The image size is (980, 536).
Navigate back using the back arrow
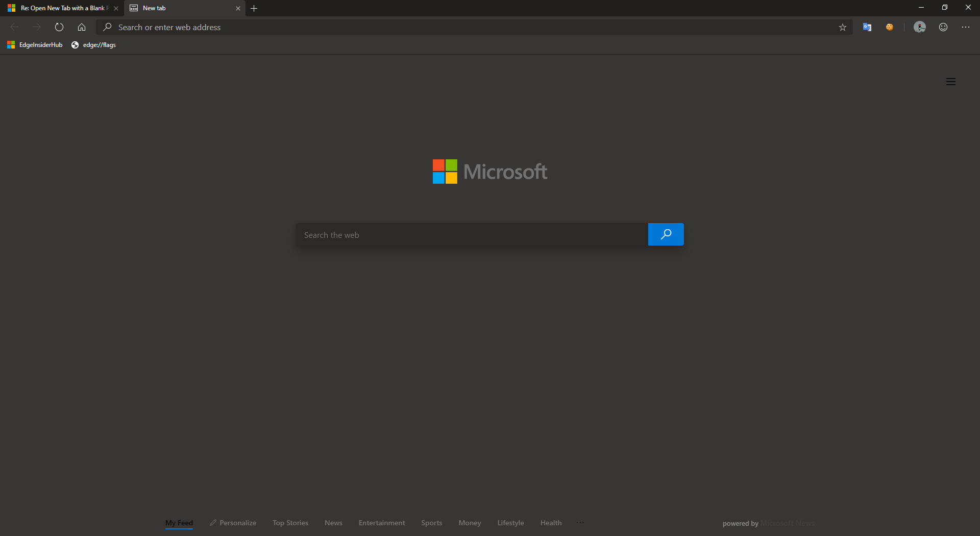click(14, 27)
